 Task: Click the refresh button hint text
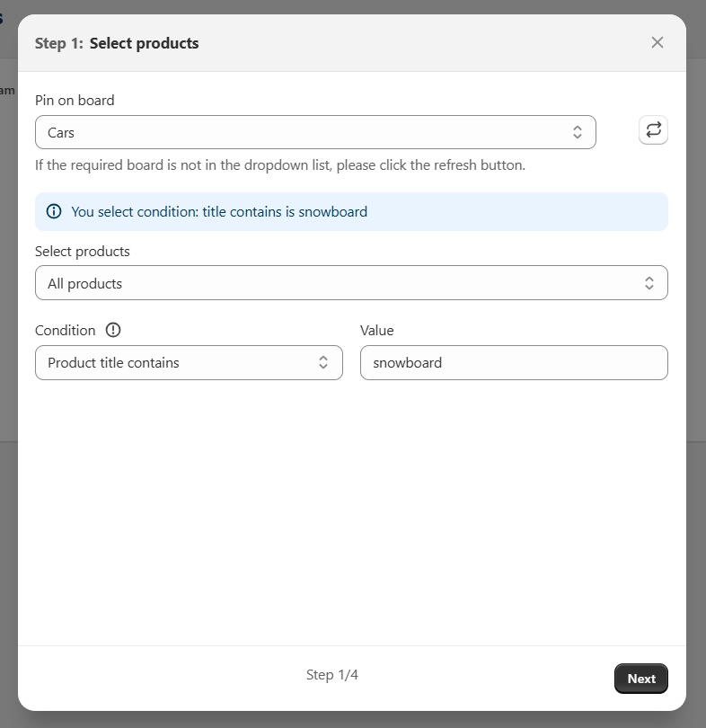[x=280, y=165]
